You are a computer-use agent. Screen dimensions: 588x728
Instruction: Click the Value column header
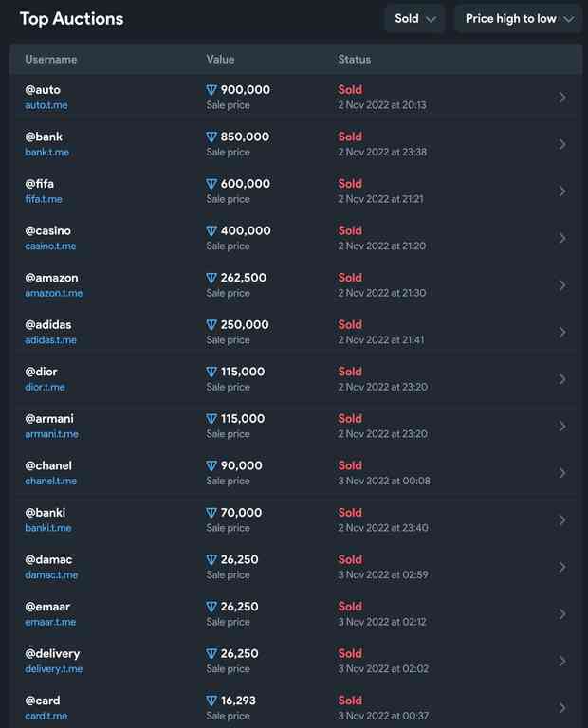tap(220, 60)
